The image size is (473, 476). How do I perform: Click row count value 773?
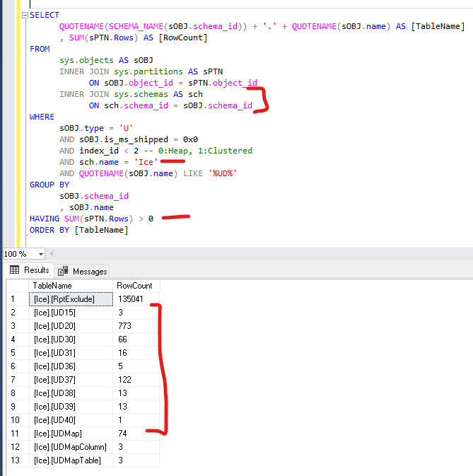click(x=136, y=326)
